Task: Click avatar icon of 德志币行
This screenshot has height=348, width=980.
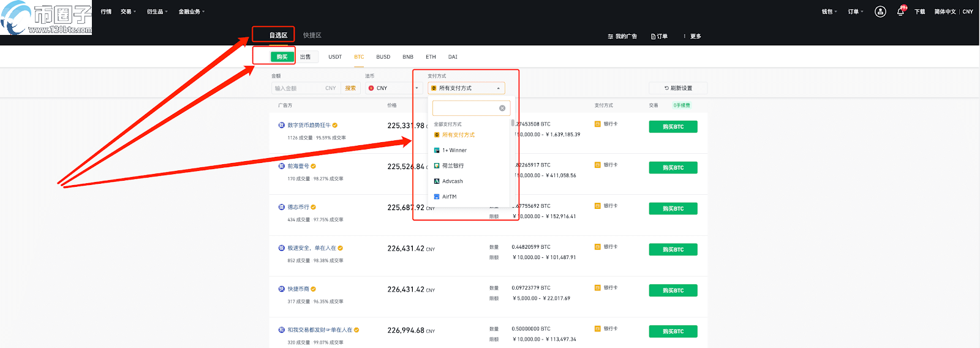Action: click(282, 207)
